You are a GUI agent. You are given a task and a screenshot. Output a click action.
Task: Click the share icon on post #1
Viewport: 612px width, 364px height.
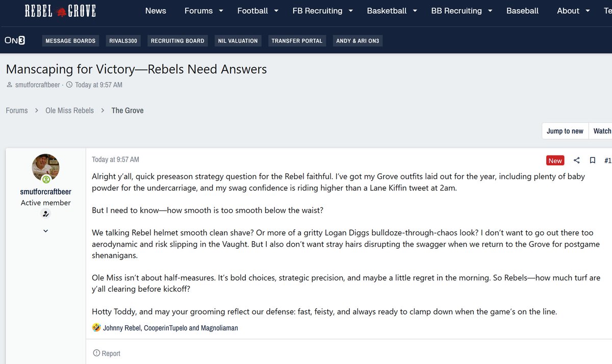(577, 160)
